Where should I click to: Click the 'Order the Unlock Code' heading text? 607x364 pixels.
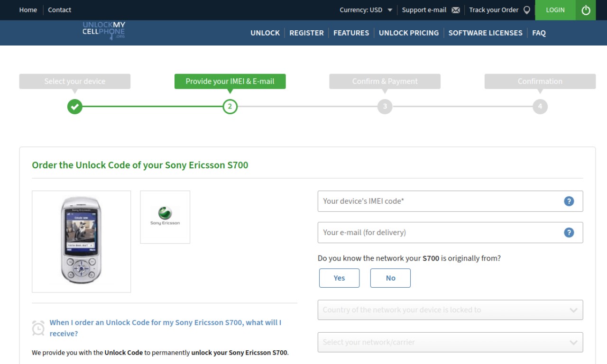click(140, 165)
